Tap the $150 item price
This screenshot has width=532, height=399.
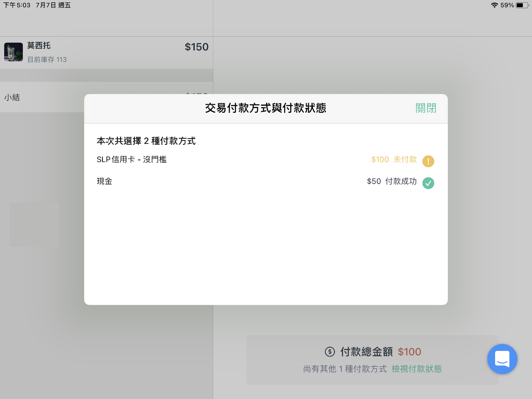tap(197, 47)
